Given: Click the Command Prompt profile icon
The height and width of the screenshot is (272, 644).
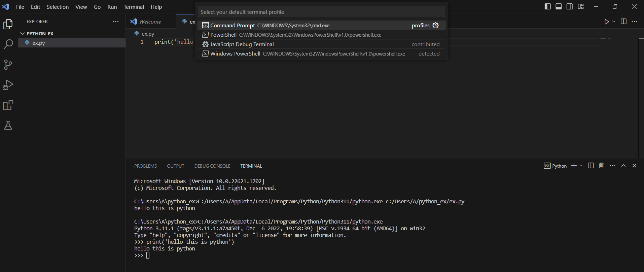Looking at the screenshot, I should pos(205,25).
